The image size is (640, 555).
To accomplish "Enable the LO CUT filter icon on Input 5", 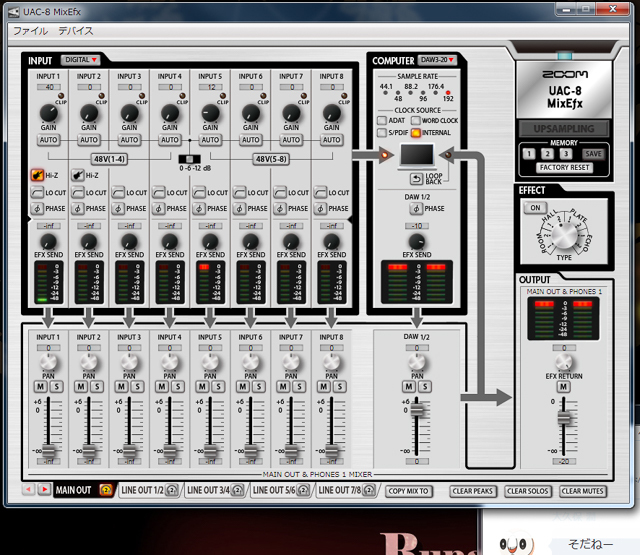I will pos(199,192).
